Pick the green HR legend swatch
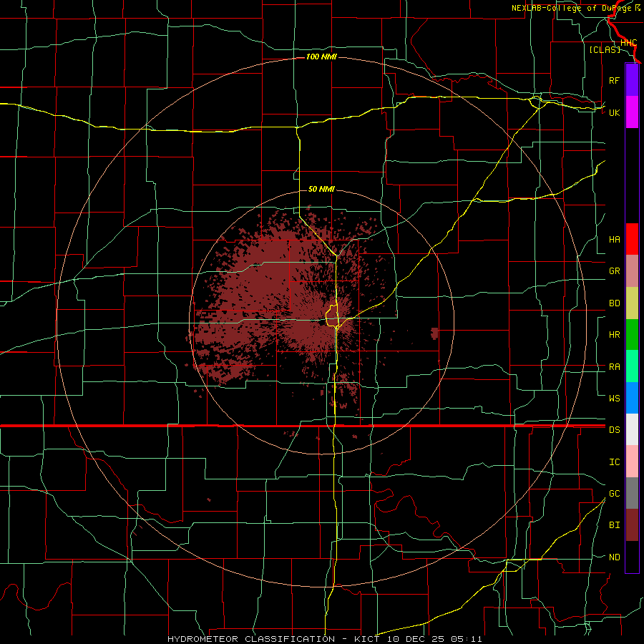Screen dimensions: 644x644 632,334
